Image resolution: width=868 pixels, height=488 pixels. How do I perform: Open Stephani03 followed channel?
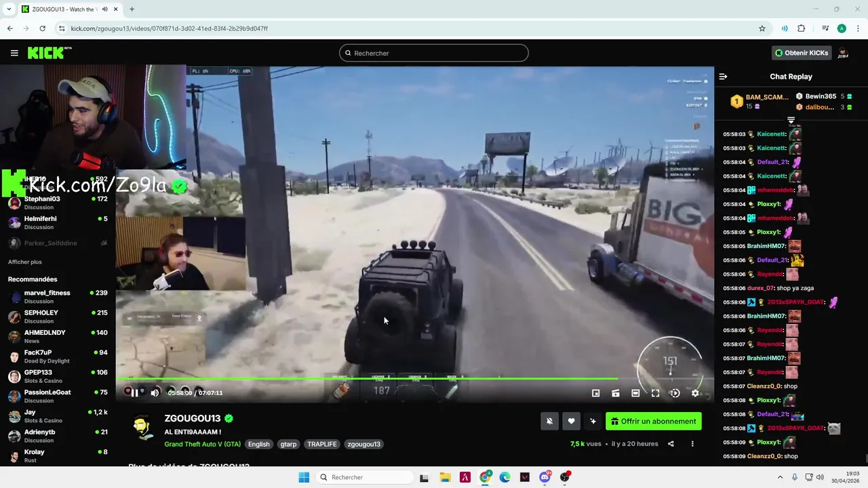point(58,203)
